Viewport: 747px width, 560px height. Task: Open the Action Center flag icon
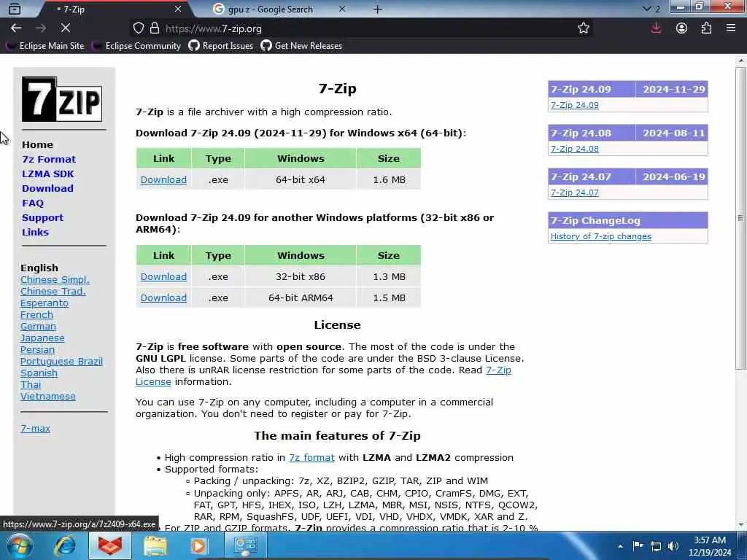(x=638, y=545)
